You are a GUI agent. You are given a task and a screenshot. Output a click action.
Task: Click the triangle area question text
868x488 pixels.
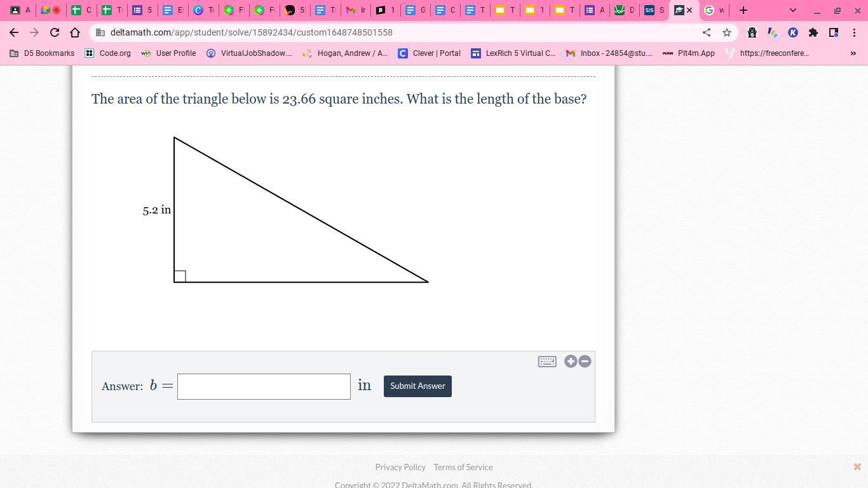(339, 99)
